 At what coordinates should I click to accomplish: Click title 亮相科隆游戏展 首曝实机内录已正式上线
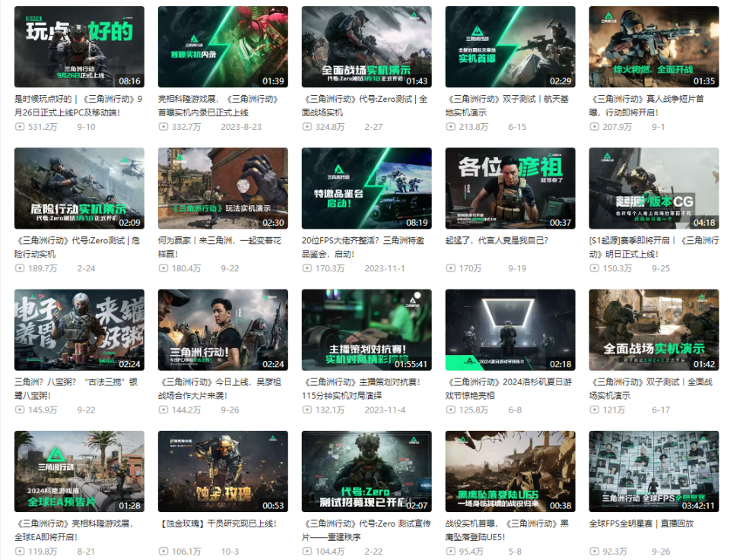click(x=218, y=106)
